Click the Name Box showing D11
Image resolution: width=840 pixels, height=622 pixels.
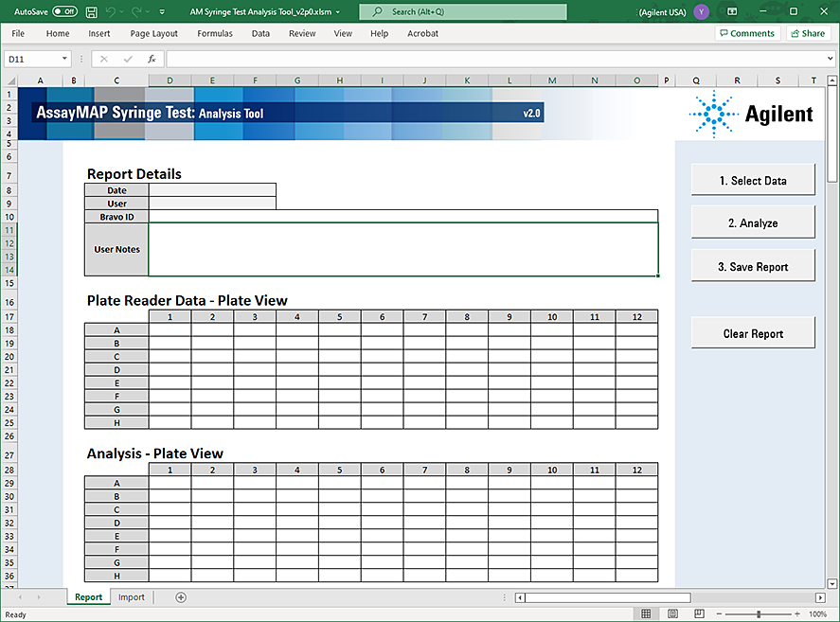[32, 59]
